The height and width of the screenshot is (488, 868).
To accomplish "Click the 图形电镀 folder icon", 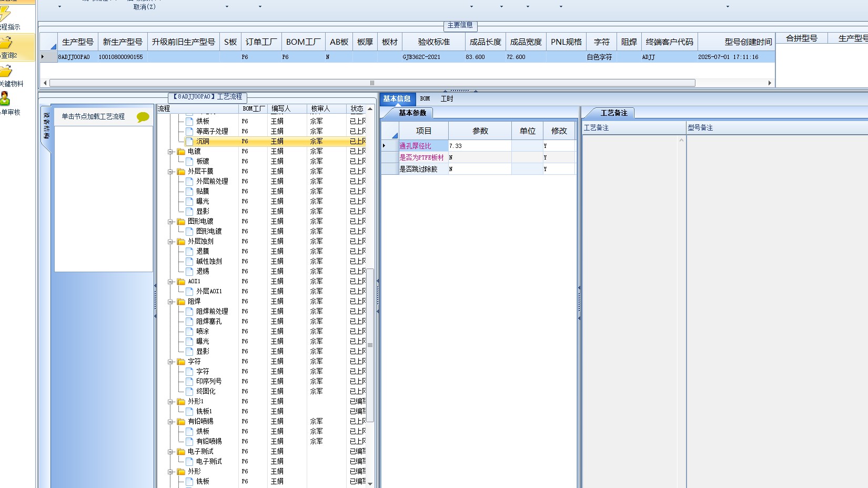I will (181, 222).
